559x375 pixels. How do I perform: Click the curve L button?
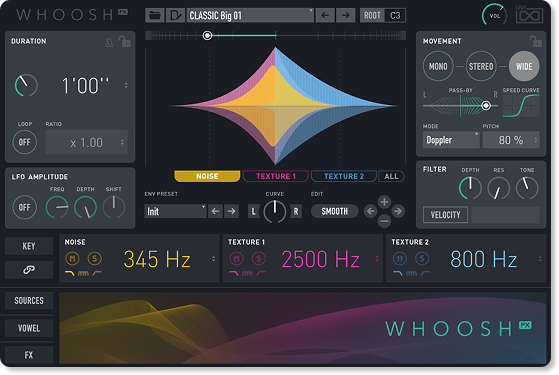(x=253, y=211)
